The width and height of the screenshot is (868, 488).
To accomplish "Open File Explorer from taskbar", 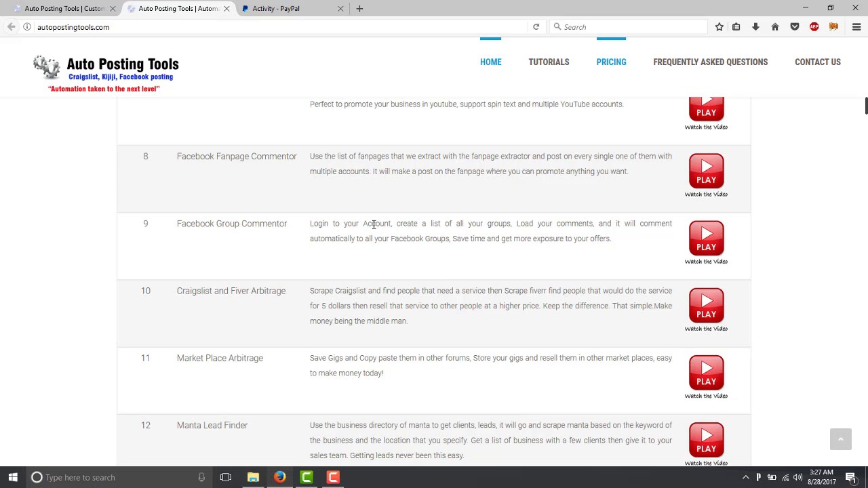I will [x=253, y=477].
